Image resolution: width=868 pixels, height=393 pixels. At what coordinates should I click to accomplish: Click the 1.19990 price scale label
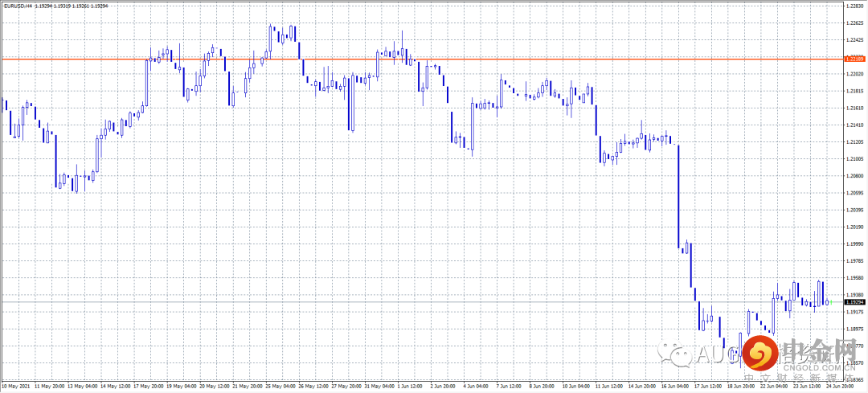point(855,244)
